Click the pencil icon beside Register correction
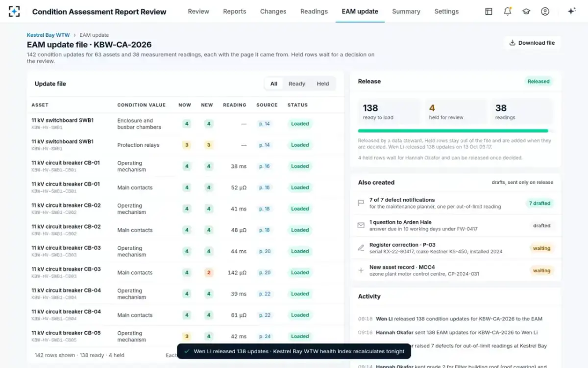The image size is (588, 368). point(361,248)
